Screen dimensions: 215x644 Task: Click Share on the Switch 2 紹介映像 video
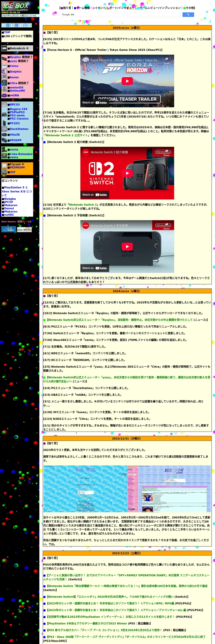166,153
